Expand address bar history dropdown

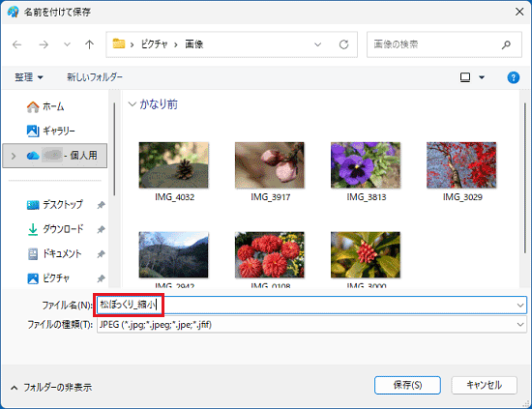[x=317, y=44]
